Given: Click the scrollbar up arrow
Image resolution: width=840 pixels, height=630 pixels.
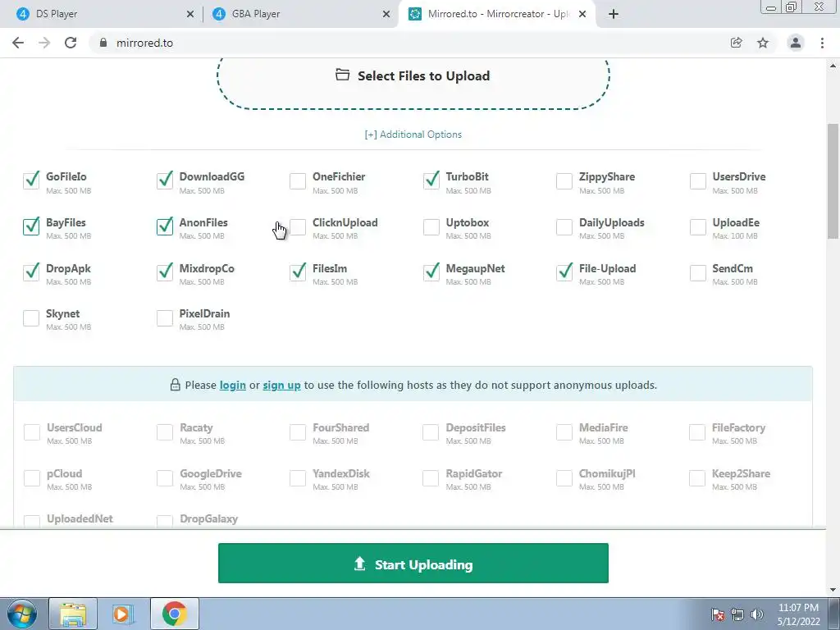Looking at the screenshot, I should 833,66.
